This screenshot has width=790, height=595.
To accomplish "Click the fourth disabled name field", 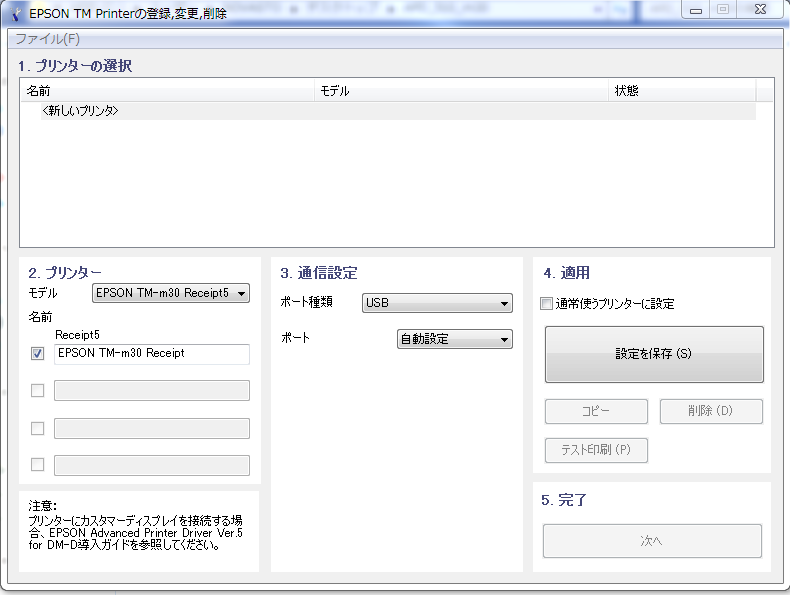I will pos(152,465).
